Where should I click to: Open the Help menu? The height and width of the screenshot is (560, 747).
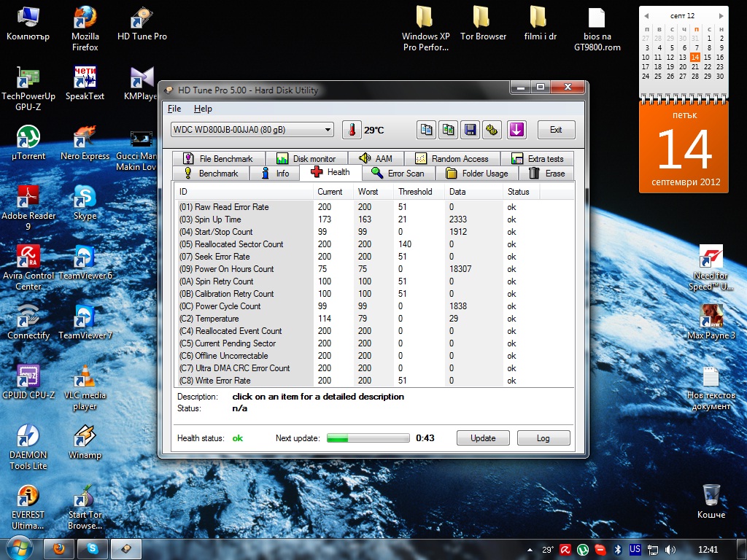[x=203, y=109]
